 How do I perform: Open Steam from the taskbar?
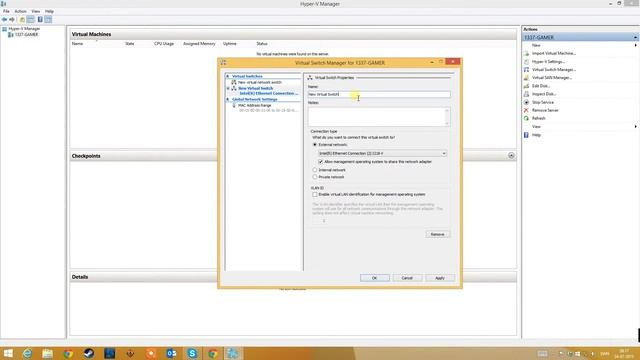(x=89, y=353)
